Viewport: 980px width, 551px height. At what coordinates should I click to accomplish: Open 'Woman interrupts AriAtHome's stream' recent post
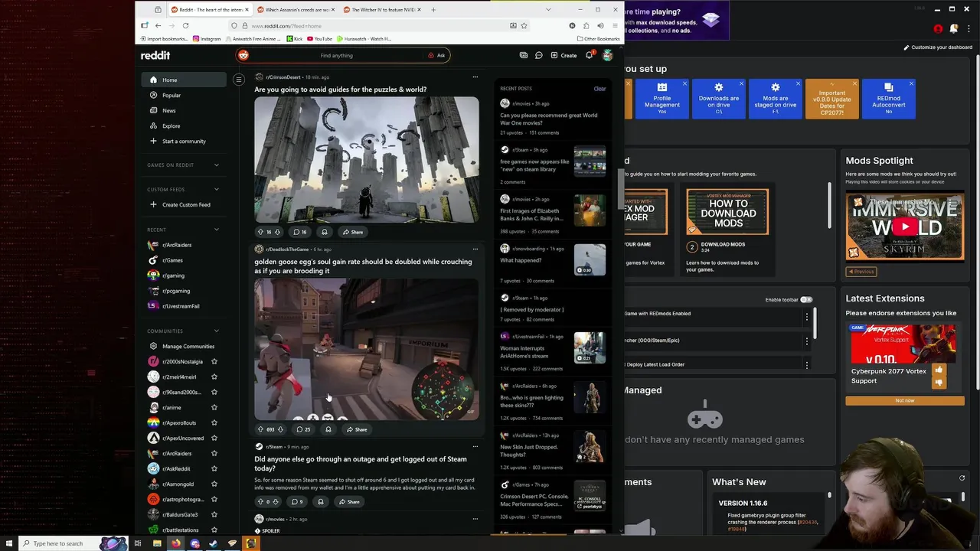[x=524, y=352]
